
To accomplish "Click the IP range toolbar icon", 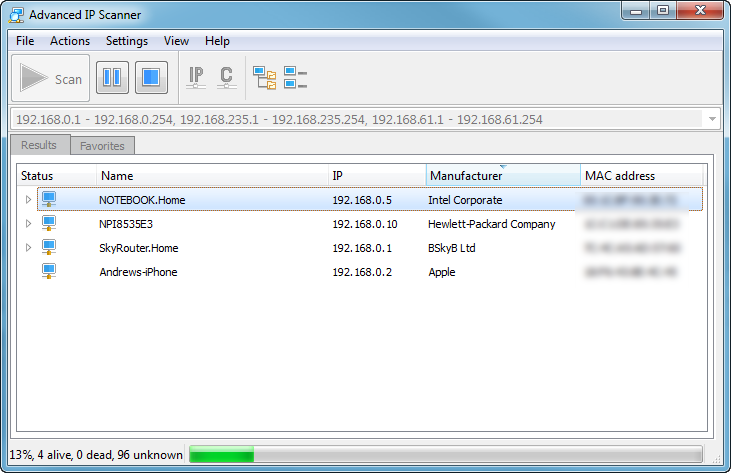I will pos(196,77).
